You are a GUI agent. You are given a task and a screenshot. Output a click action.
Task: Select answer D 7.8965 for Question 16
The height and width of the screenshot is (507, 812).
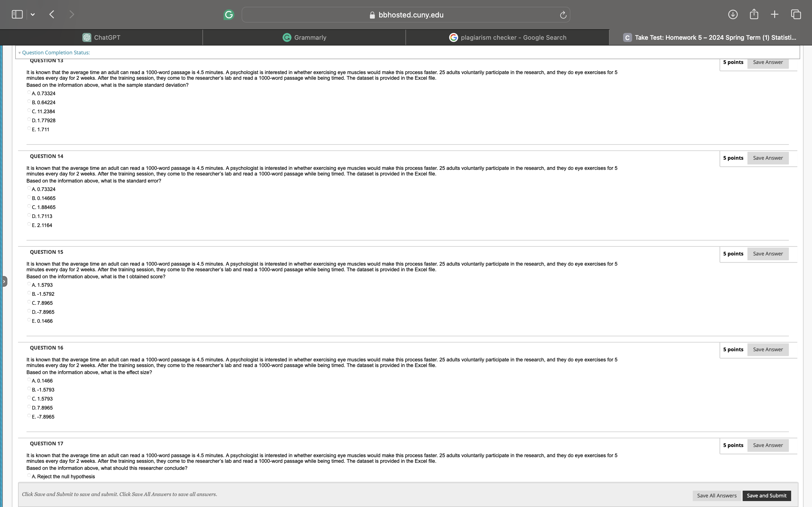pyautogui.click(x=29, y=406)
